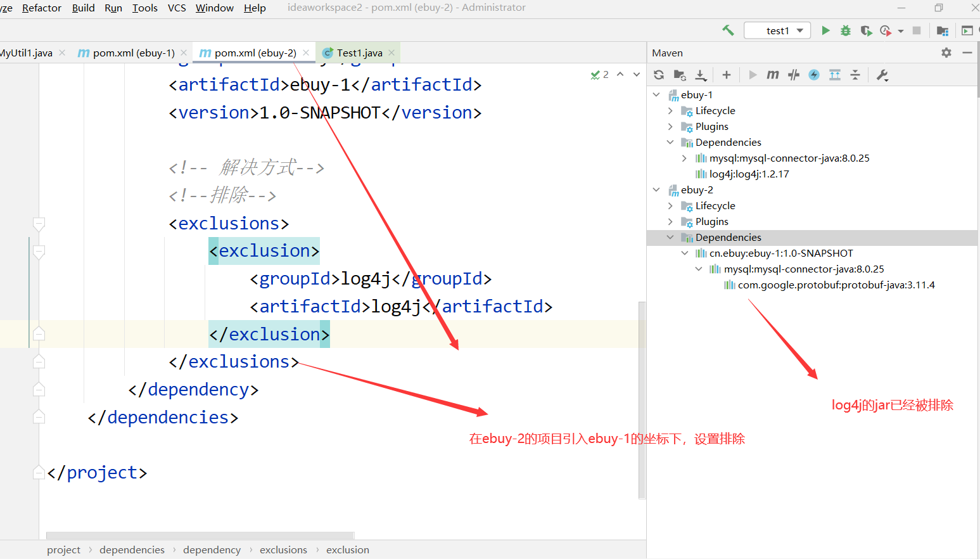The height and width of the screenshot is (559, 980).
Task: Collapse ebuy-2 Dependencies node
Action: [670, 237]
